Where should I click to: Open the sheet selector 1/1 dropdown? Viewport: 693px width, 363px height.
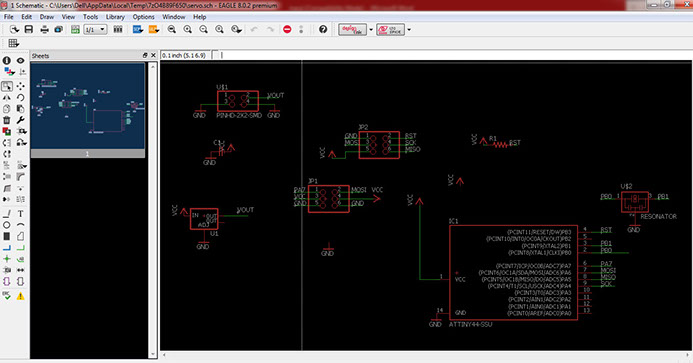(x=95, y=30)
